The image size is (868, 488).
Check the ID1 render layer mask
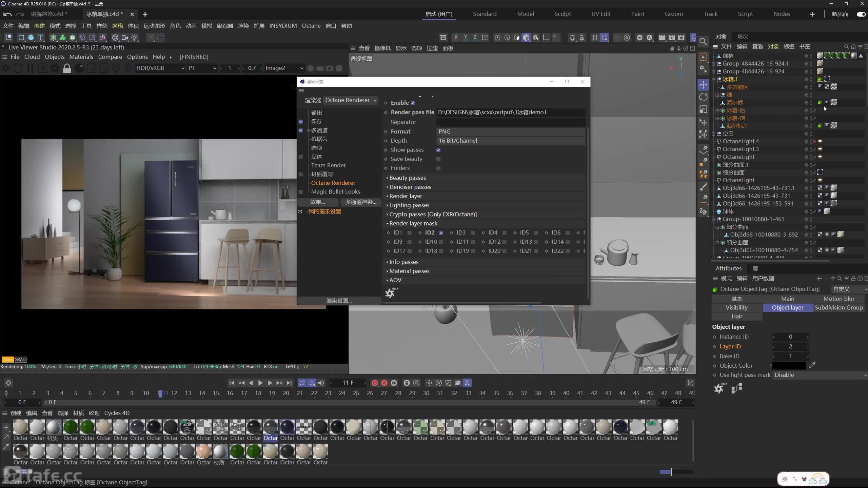[410, 233]
